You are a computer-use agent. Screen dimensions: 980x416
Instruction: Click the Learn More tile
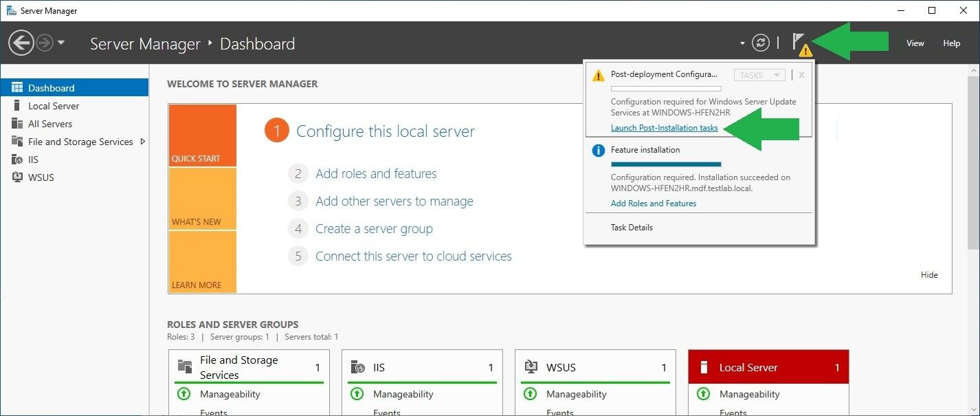pos(202,262)
